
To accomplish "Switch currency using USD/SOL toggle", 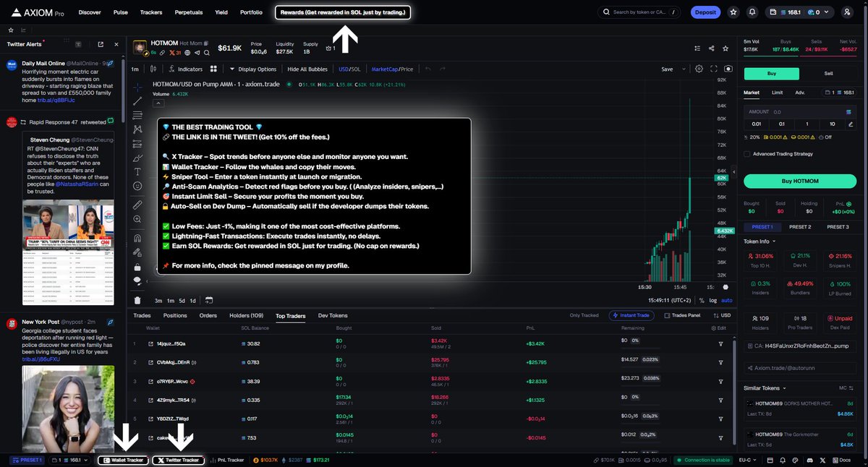I will tap(348, 69).
